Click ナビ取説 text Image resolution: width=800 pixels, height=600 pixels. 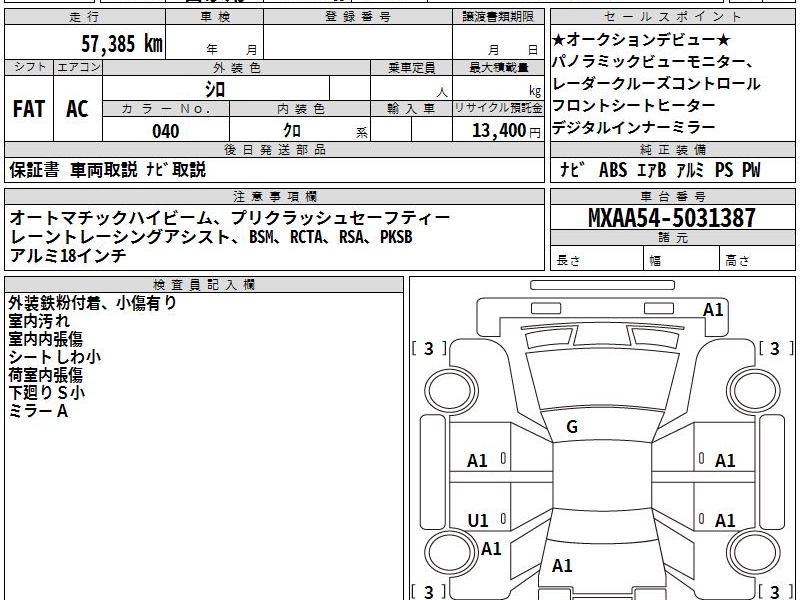[x=176, y=170]
